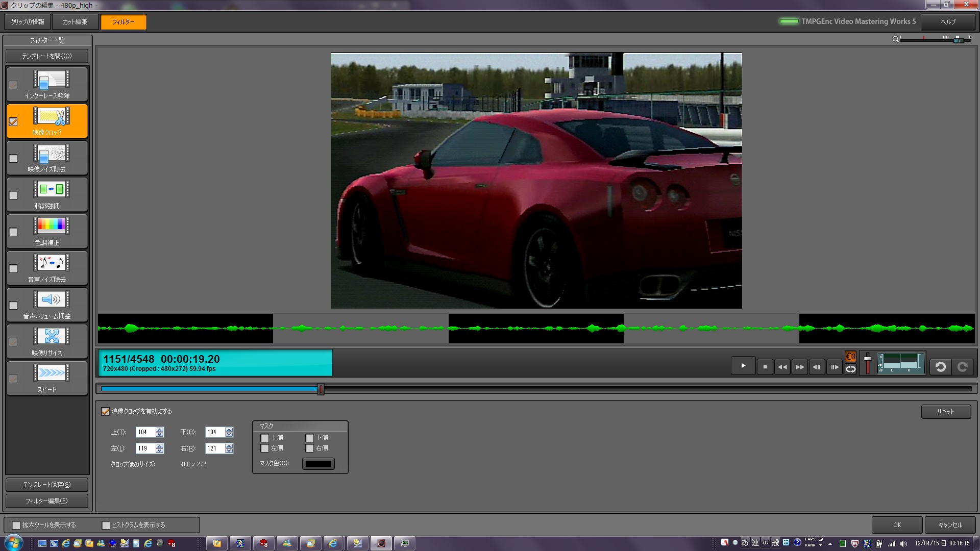Screen dimensions: 980x551
Task: Enable the contour enhancement filter checkbox
Action: 13,195
